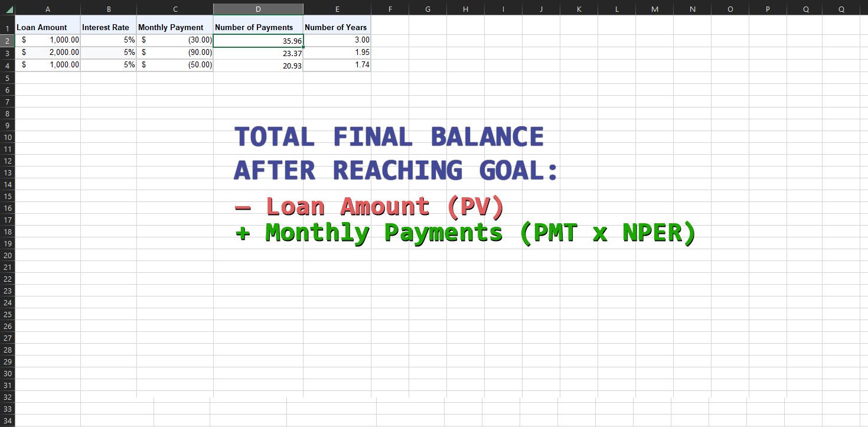Select row 4 header
The width and height of the screenshot is (868, 427).
pos(7,65)
